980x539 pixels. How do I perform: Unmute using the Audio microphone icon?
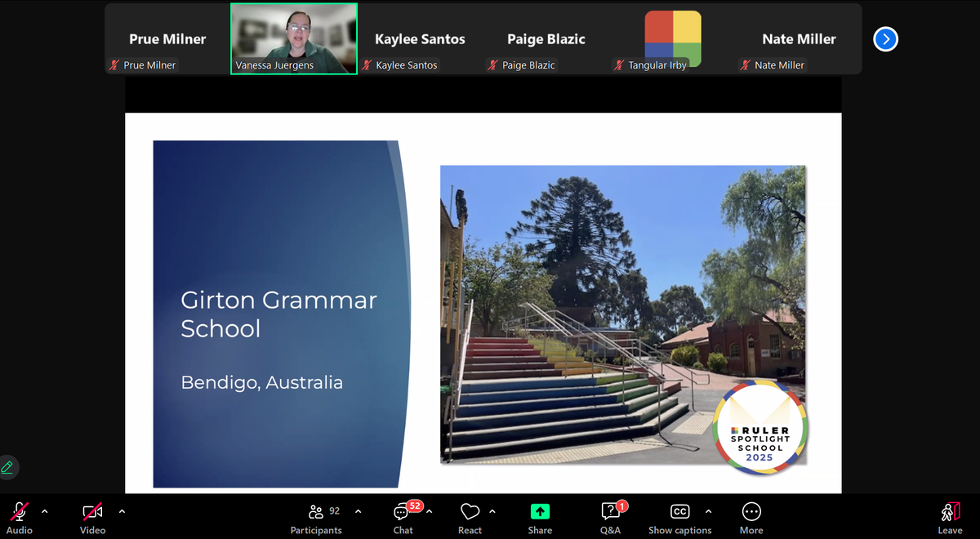click(x=19, y=511)
